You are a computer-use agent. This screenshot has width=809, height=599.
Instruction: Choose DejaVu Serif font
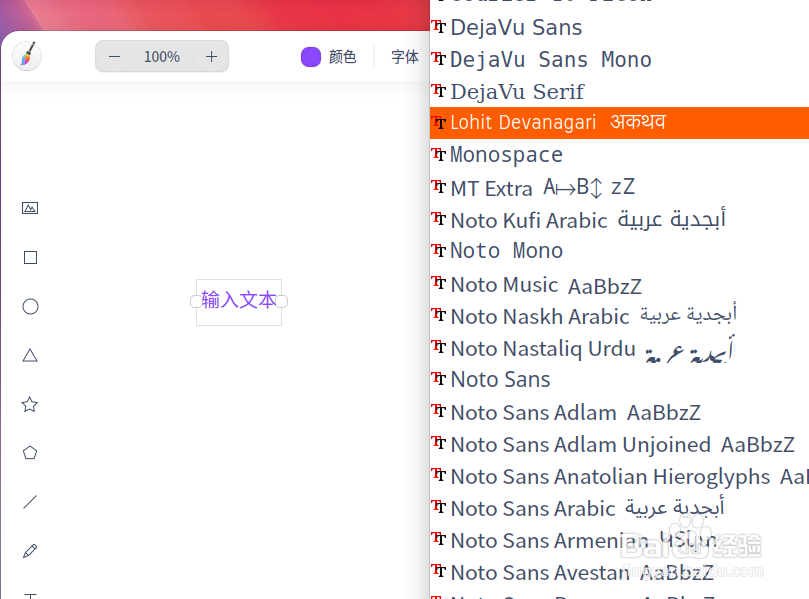(619, 91)
